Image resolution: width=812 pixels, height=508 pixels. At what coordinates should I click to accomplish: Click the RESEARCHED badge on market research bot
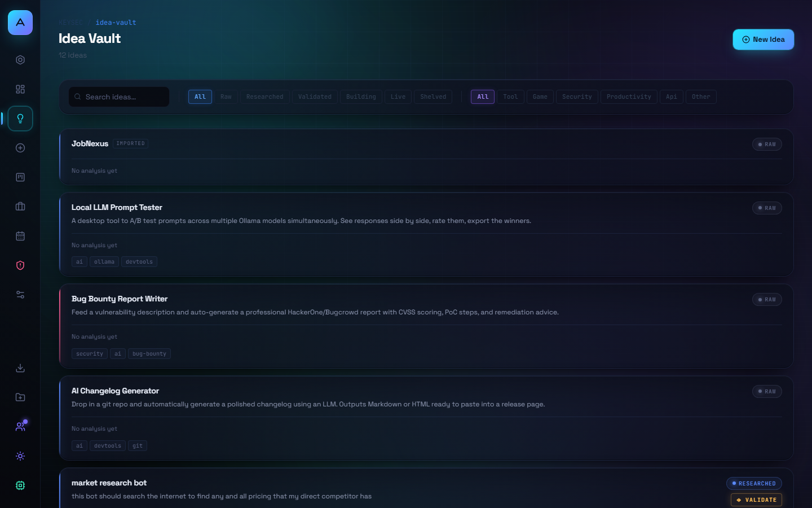pos(754,484)
